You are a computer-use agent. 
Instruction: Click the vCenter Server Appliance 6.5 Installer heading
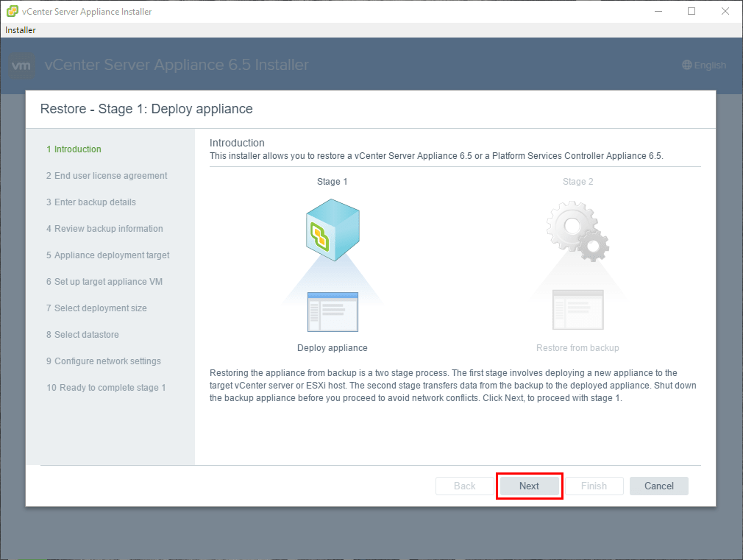pyautogui.click(x=177, y=65)
